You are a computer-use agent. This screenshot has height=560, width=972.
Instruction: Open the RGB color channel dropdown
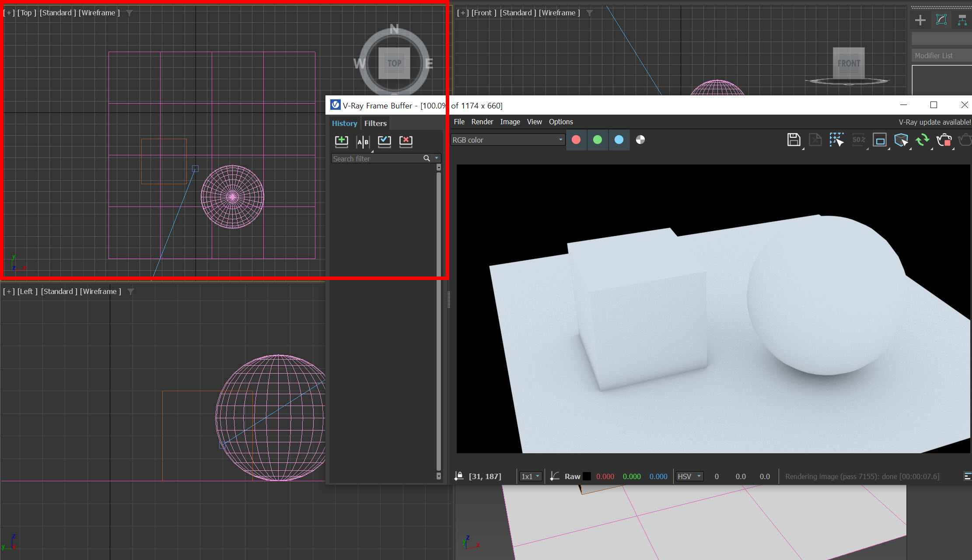click(x=507, y=140)
